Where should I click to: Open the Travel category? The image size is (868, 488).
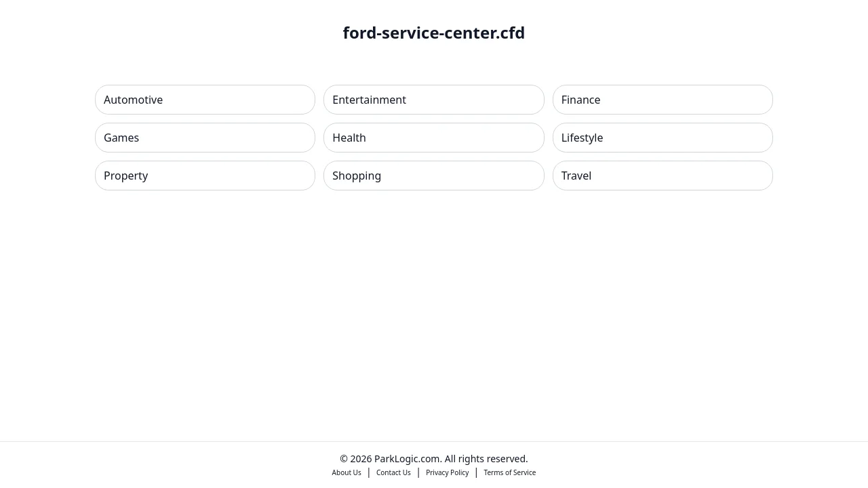click(x=662, y=176)
